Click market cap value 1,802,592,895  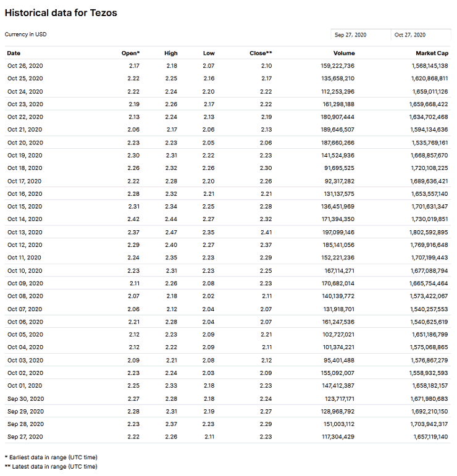pyautogui.click(x=429, y=232)
